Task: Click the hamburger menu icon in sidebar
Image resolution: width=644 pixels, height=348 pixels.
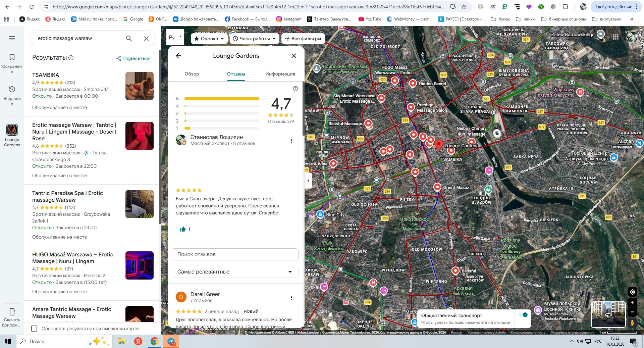Action: 12,38
